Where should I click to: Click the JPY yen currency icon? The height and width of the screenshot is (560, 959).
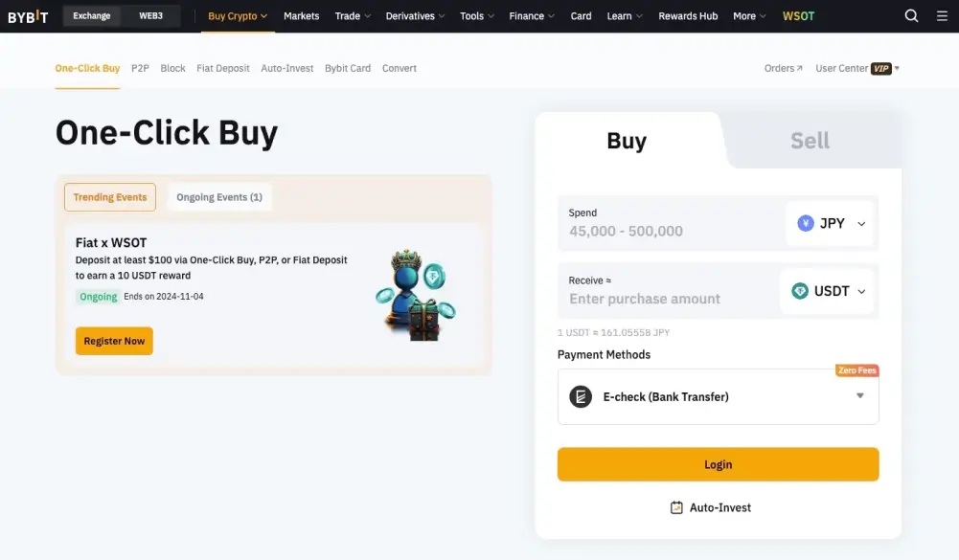pyautogui.click(x=806, y=223)
